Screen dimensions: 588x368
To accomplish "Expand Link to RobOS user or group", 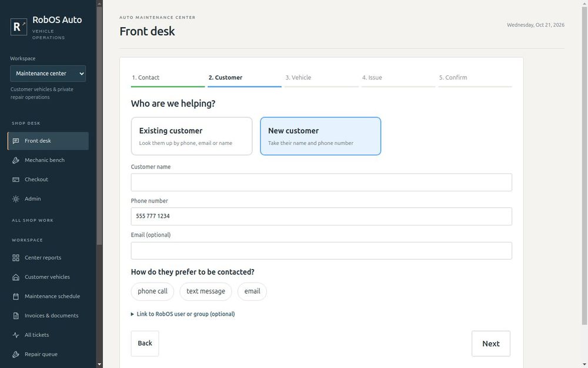I will coord(183,314).
